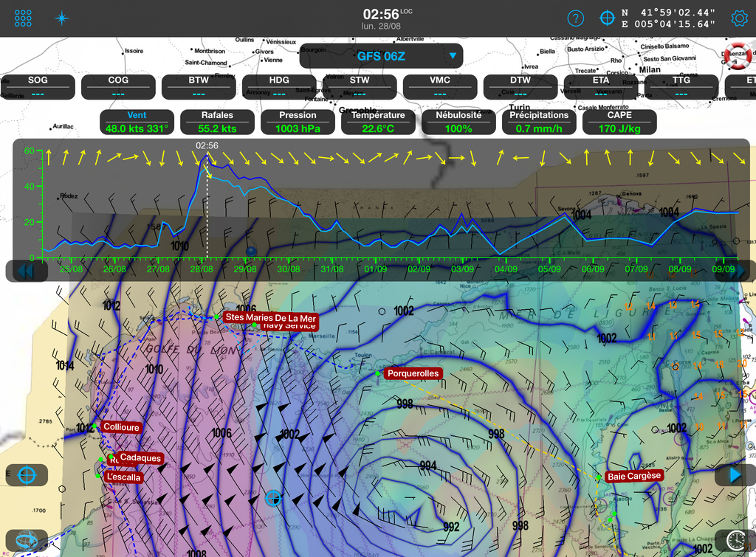
Task: Tap the crosshair position icon beside coordinates
Action: [607, 18]
